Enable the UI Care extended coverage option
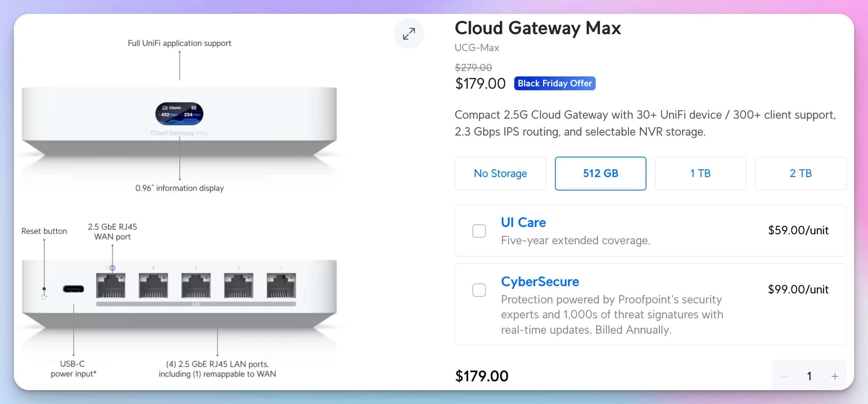This screenshot has width=868, height=404. coord(479,230)
